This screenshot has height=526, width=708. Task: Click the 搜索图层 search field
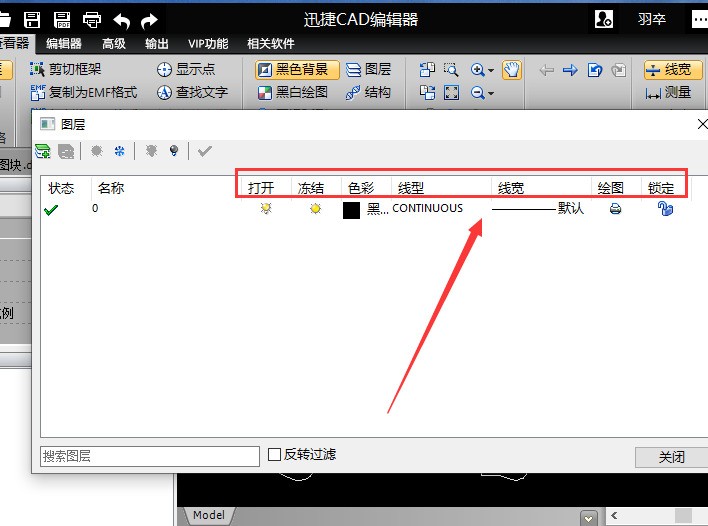click(149, 456)
